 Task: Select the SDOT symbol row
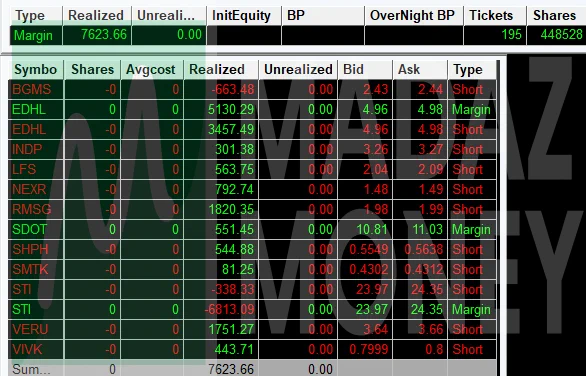252,229
